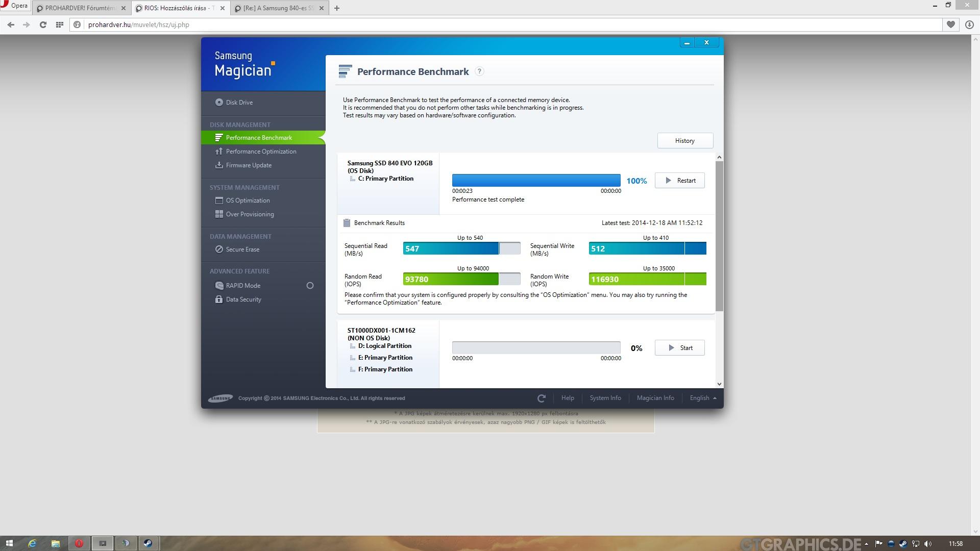Image resolution: width=980 pixels, height=551 pixels.
Task: Open the Speed Dial grid
Action: (x=59, y=24)
